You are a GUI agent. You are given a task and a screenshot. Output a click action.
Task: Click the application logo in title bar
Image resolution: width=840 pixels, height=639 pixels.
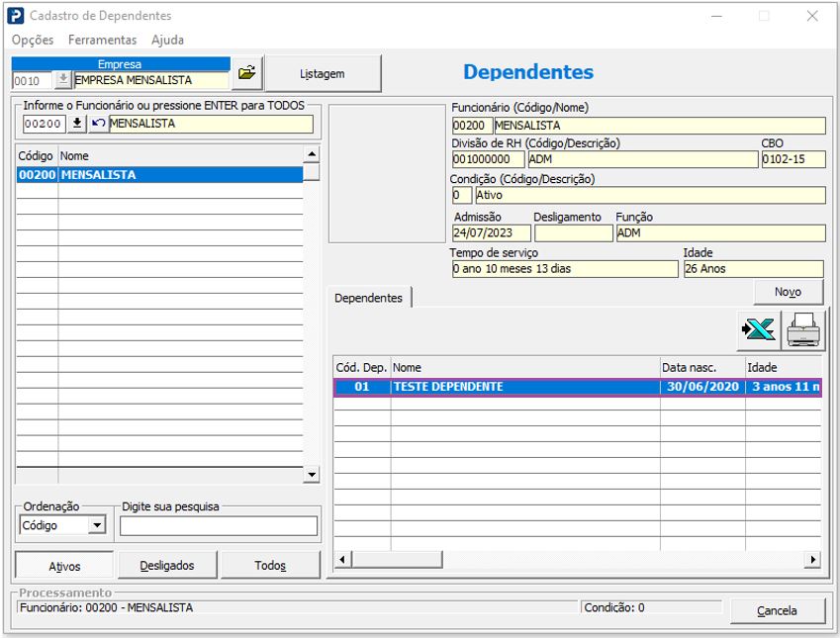pos(16,16)
